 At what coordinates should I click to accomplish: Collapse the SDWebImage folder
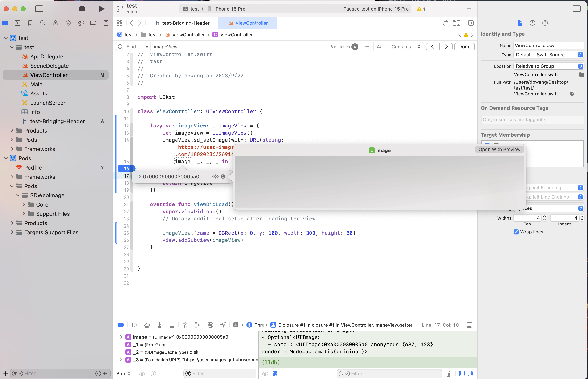[x=18, y=195]
